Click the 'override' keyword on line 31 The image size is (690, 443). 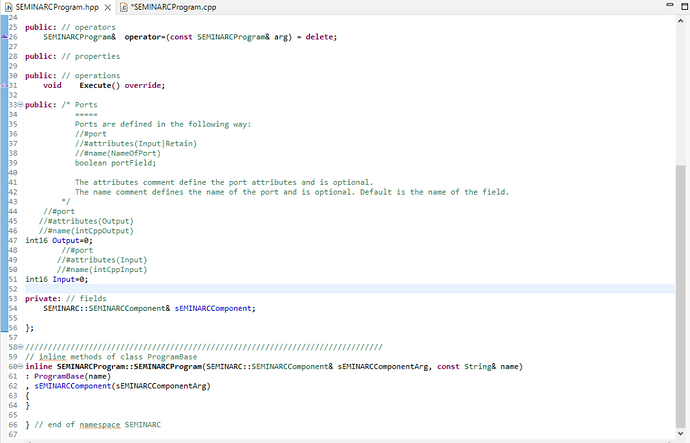click(143, 85)
